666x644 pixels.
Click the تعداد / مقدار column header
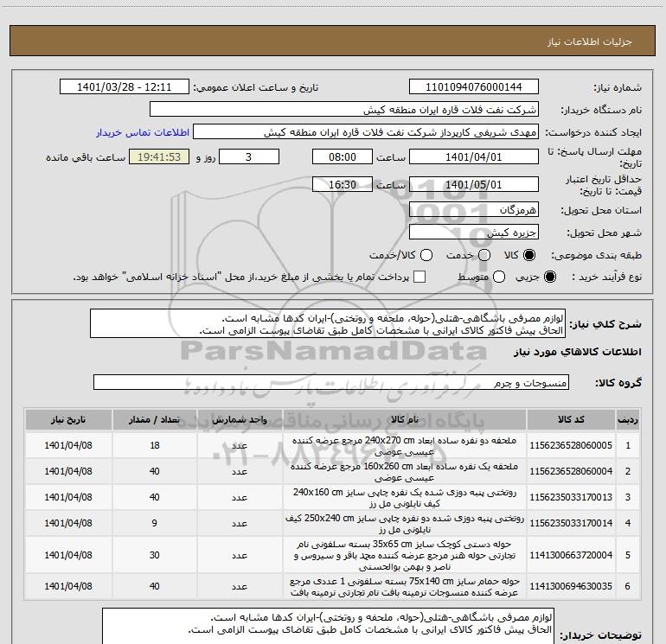(x=155, y=419)
